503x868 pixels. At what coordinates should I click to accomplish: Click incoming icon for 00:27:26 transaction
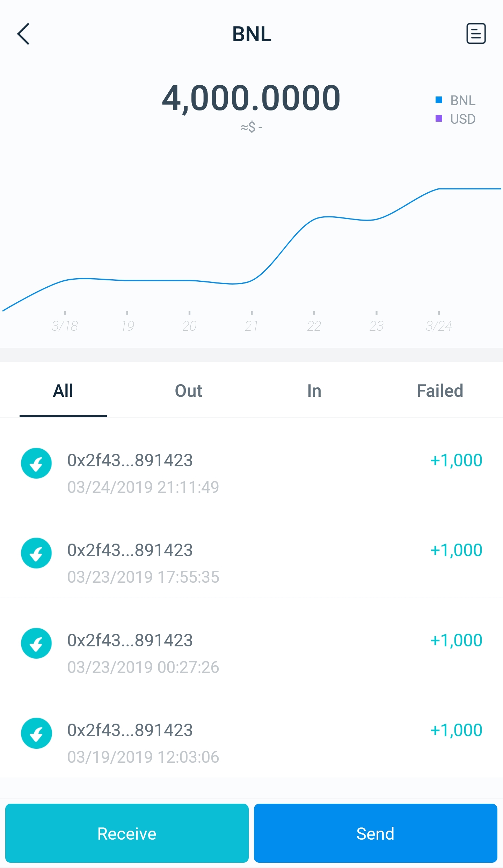(x=36, y=643)
